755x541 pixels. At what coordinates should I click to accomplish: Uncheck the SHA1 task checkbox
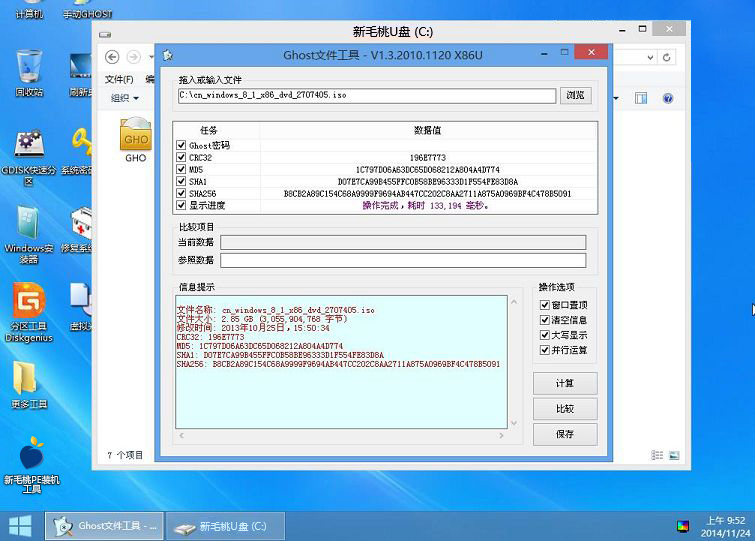(x=181, y=181)
